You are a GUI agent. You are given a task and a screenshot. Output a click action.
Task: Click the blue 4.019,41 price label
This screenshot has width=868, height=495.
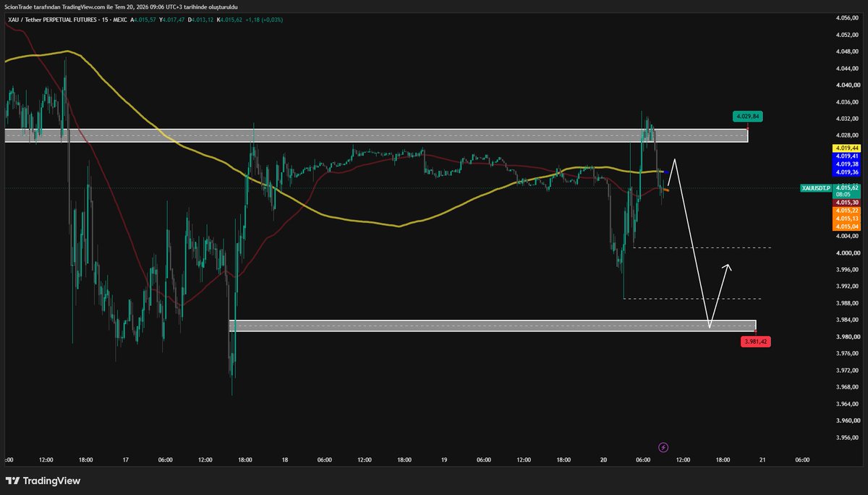[846, 156]
